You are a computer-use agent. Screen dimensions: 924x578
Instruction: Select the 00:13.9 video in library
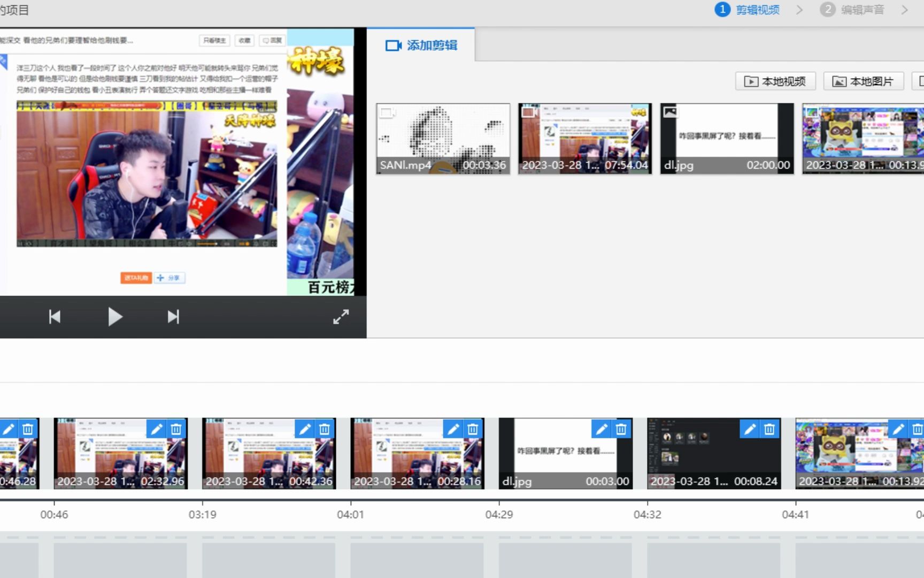tap(863, 139)
